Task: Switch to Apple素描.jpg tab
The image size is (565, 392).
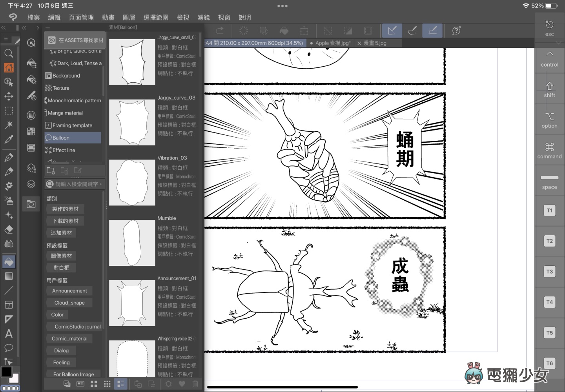Action: click(x=330, y=43)
